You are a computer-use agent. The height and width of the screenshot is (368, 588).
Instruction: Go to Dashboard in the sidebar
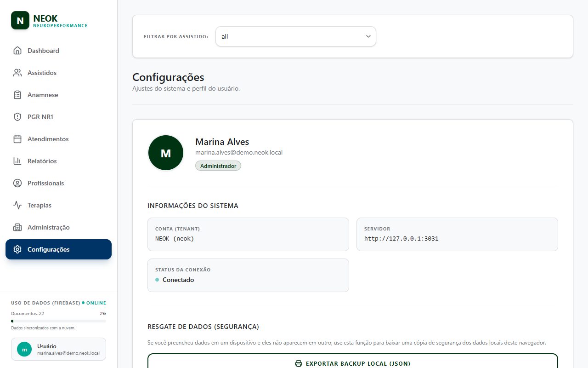58,51
